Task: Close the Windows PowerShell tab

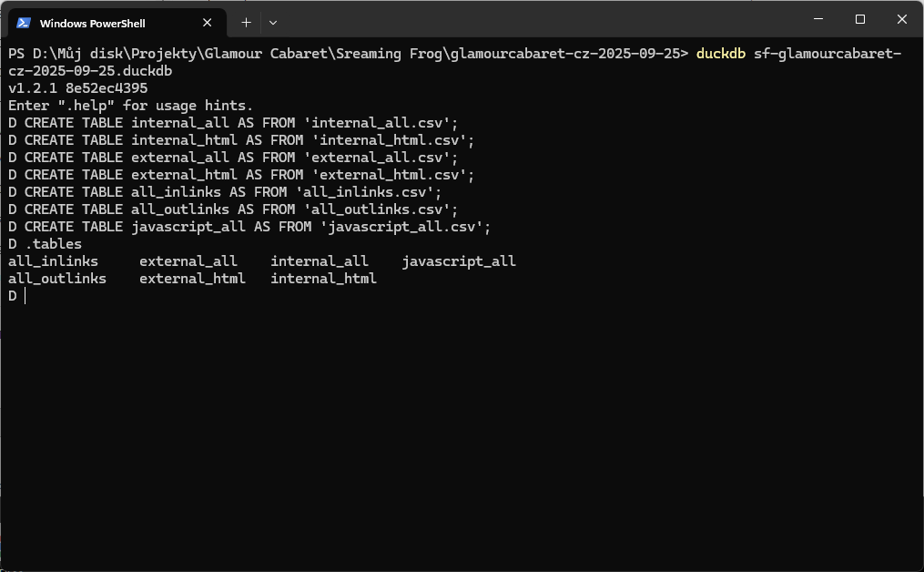Action: 208,23
